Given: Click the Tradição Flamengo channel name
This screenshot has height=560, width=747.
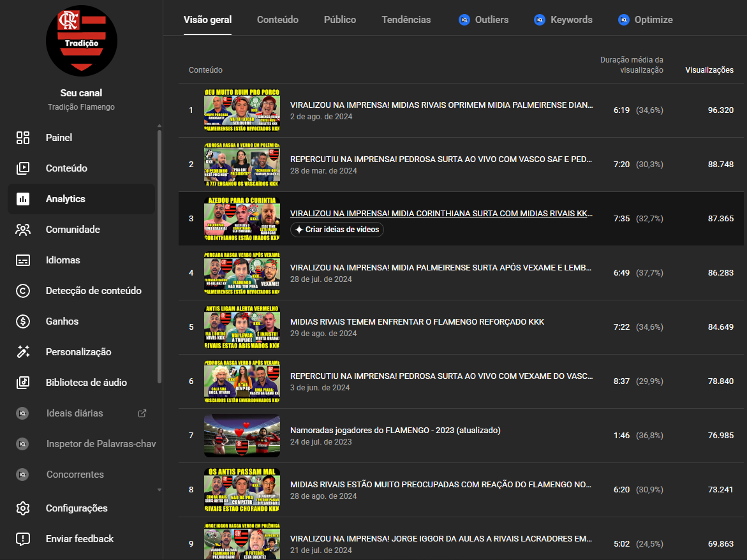Looking at the screenshot, I should click(x=82, y=107).
